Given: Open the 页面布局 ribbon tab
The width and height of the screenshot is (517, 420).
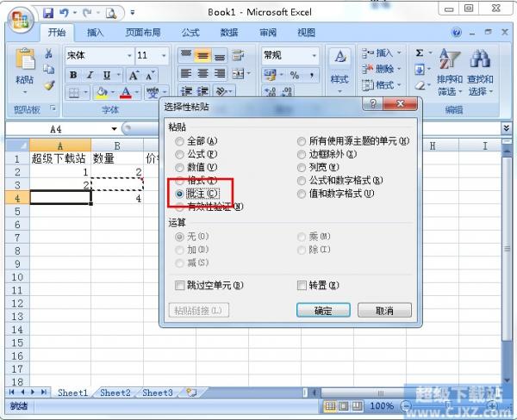Looking at the screenshot, I should (142, 33).
